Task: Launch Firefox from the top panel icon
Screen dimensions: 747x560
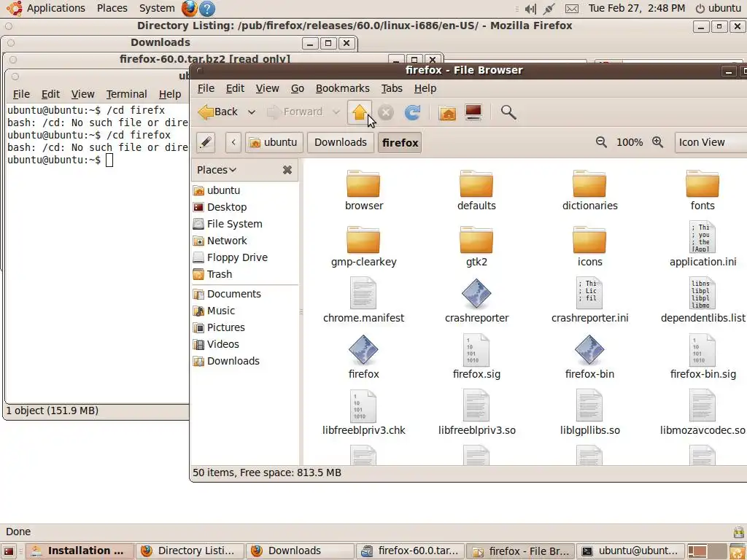Action: pos(189,8)
